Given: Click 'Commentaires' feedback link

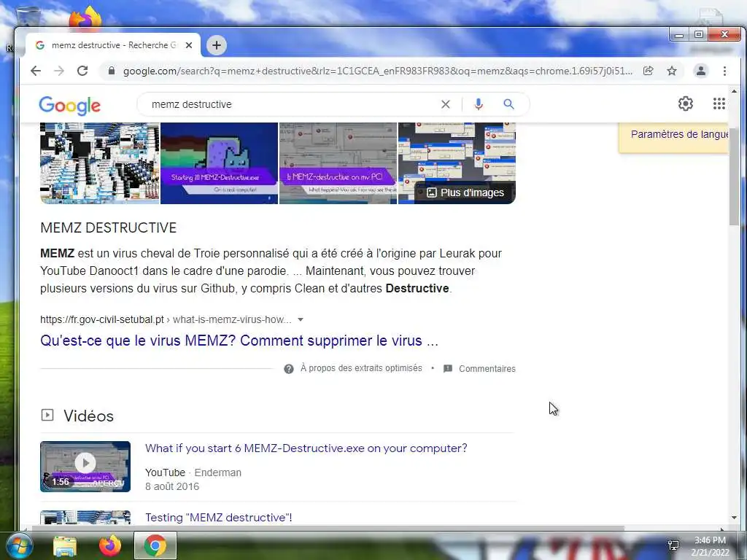Looking at the screenshot, I should pos(487,368).
